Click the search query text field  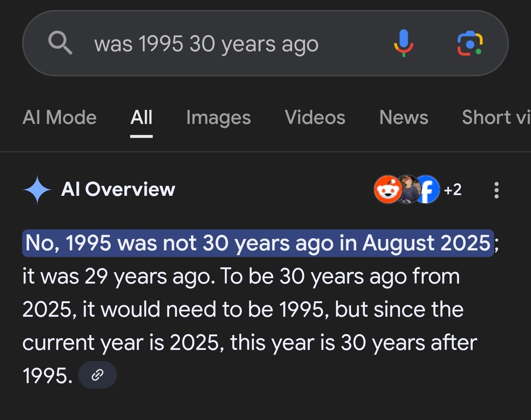pyautogui.click(x=206, y=44)
